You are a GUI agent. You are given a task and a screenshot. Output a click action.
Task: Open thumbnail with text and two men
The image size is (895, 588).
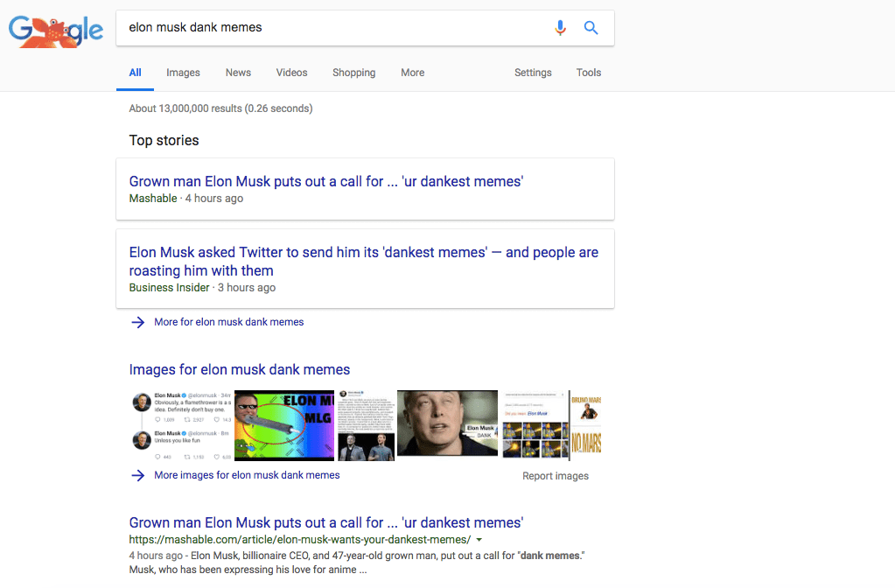point(366,425)
